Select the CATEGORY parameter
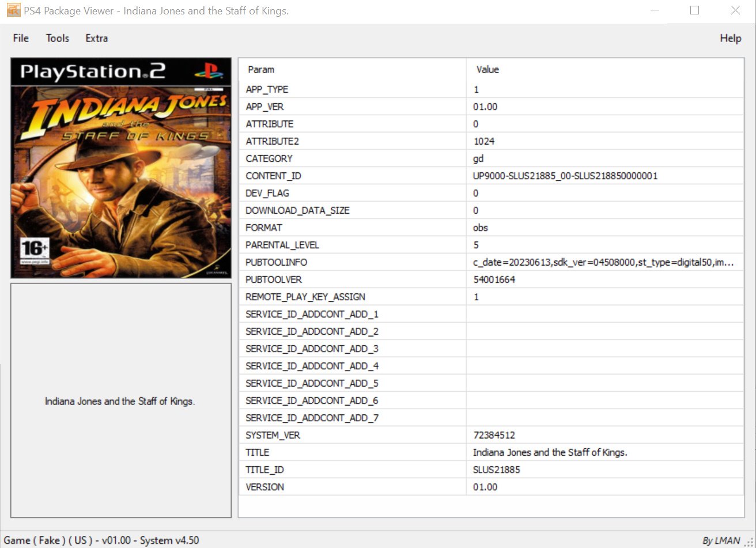This screenshot has height=548, width=756. pyautogui.click(x=269, y=158)
